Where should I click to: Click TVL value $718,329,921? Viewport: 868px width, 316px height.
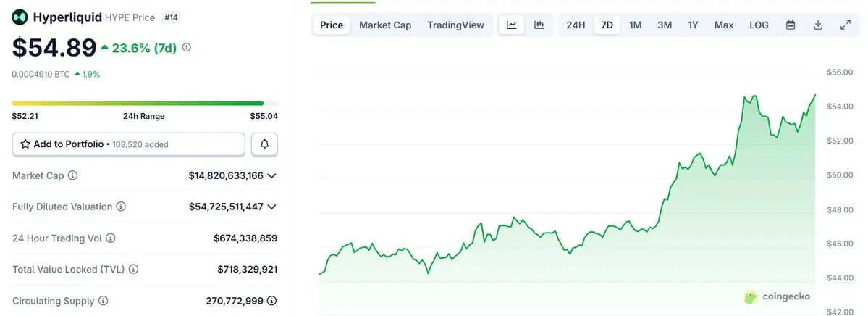click(x=248, y=270)
